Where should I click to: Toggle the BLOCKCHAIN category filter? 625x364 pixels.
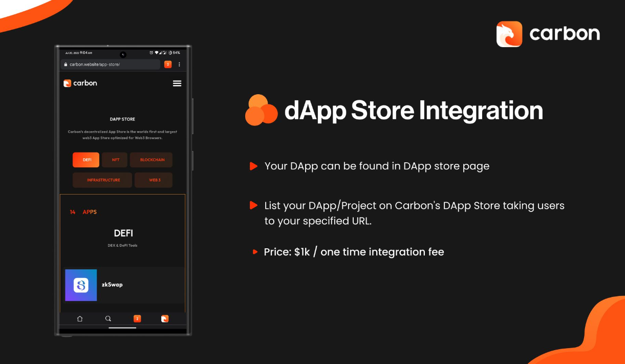point(152,159)
